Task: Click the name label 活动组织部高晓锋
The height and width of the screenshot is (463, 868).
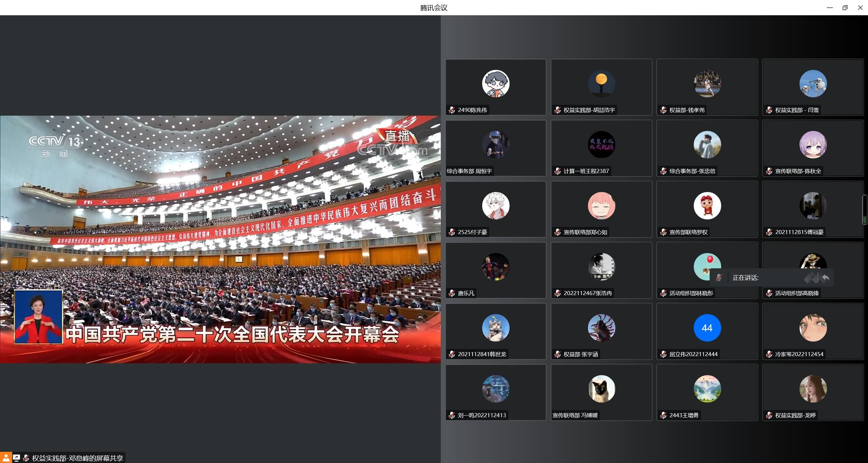Action: coord(797,293)
